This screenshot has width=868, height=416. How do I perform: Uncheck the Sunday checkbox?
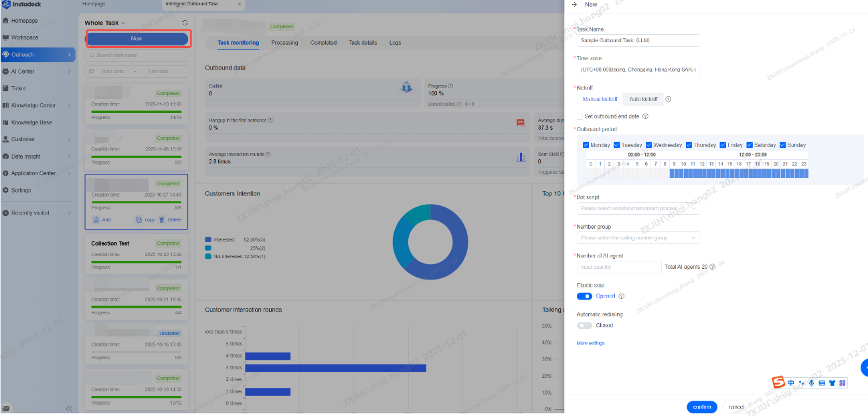pos(782,145)
